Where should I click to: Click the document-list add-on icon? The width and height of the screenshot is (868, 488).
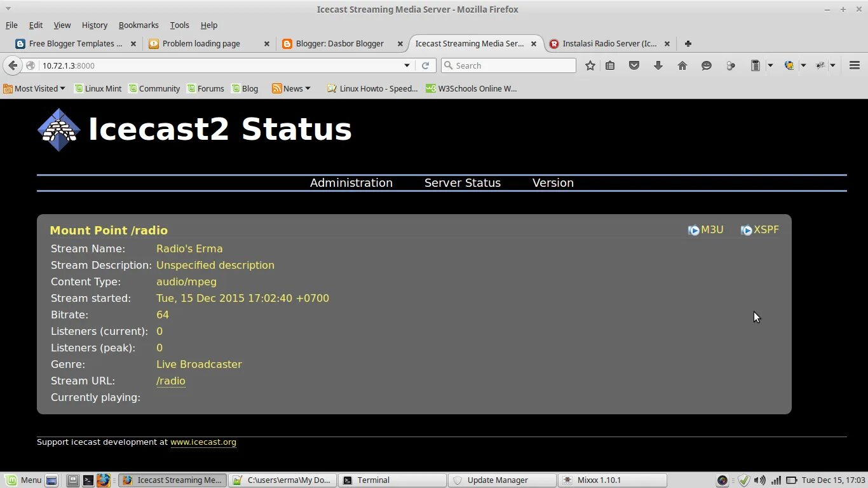pos(756,65)
